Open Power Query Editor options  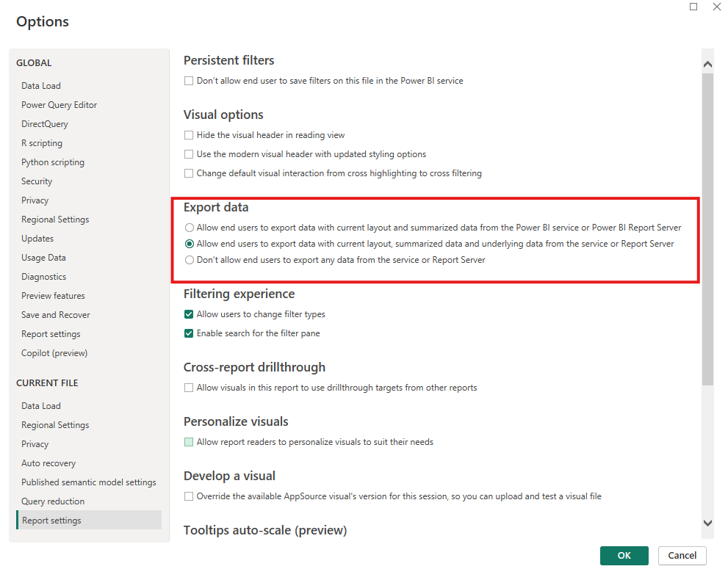pos(59,105)
